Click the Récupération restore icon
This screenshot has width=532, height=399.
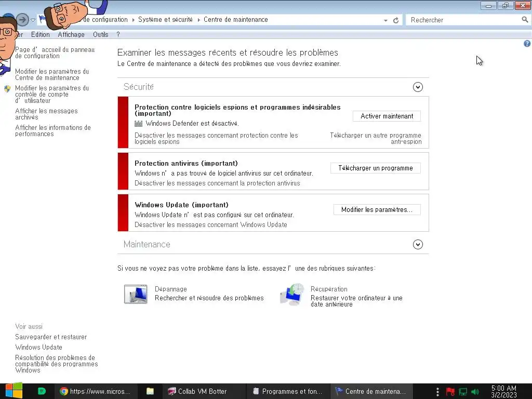tap(292, 294)
